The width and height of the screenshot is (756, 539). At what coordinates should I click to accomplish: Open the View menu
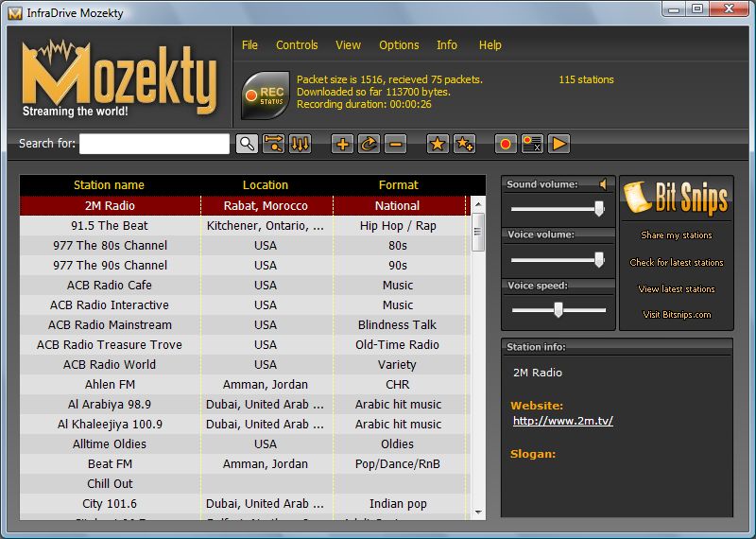348,44
